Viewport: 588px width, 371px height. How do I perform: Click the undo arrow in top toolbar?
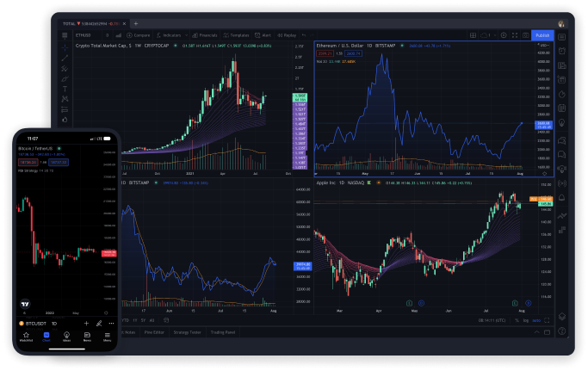(x=304, y=35)
